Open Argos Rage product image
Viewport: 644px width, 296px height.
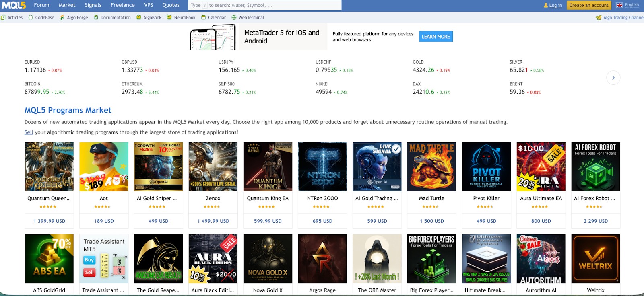click(322, 259)
